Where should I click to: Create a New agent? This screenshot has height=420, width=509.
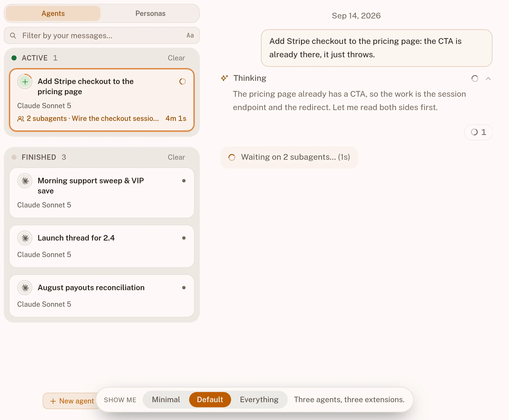coord(72,401)
